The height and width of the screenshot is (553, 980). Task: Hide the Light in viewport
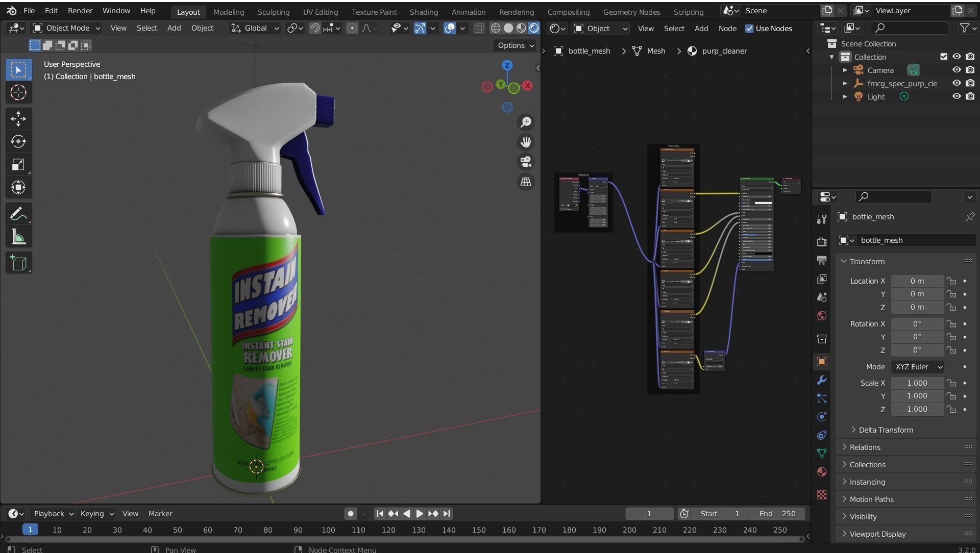(957, 96)
